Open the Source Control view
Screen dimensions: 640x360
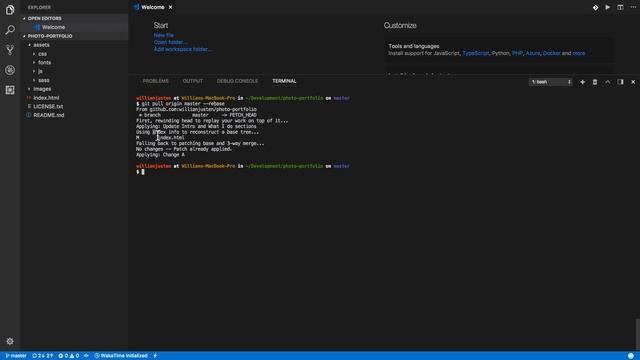10,50
